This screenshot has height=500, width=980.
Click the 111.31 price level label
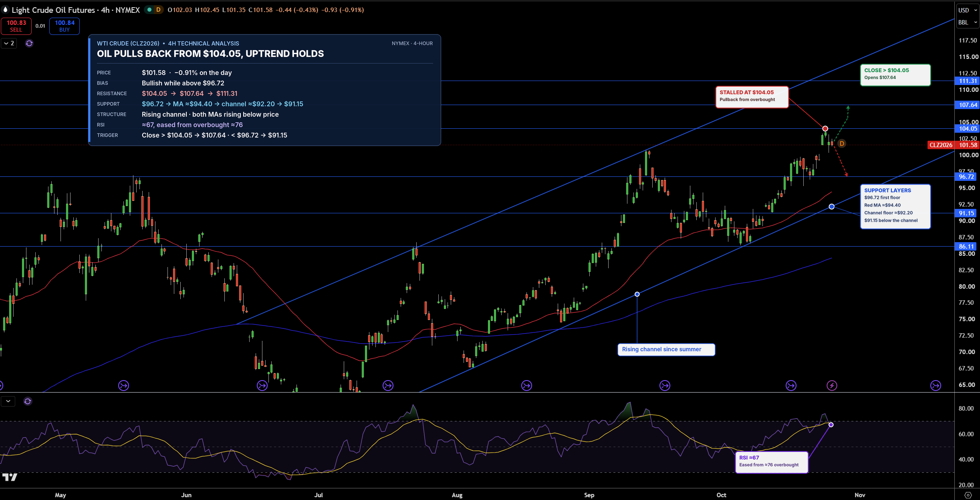coord(968,81)
